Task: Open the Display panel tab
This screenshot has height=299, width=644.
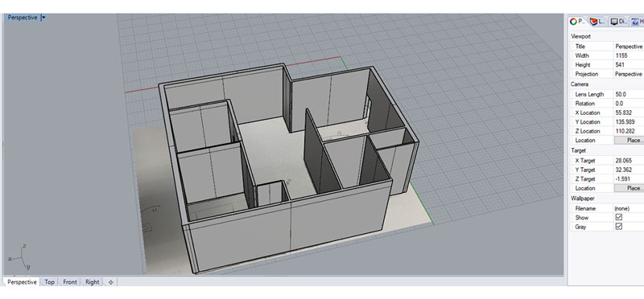Action: (x=618, y=22)
